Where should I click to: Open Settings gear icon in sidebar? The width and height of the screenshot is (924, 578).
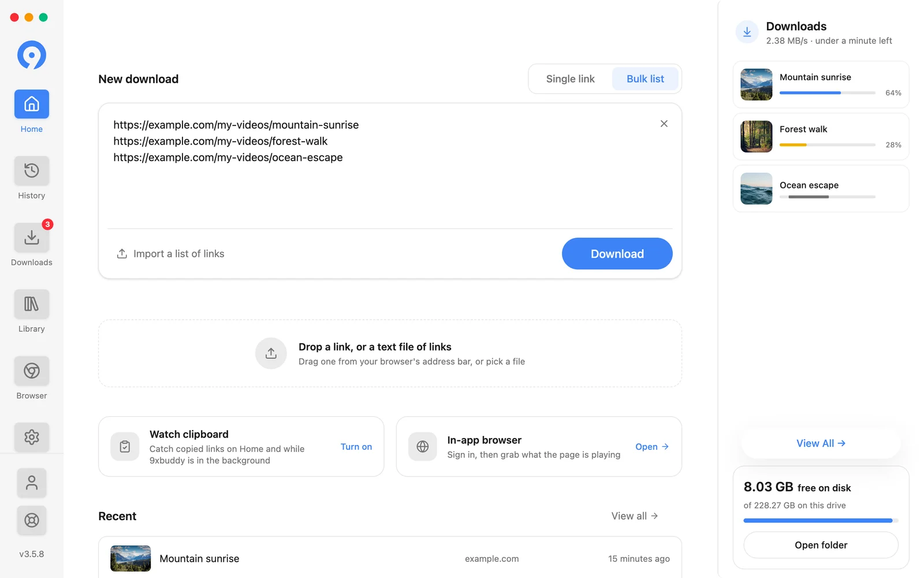[x=32, y=437]
